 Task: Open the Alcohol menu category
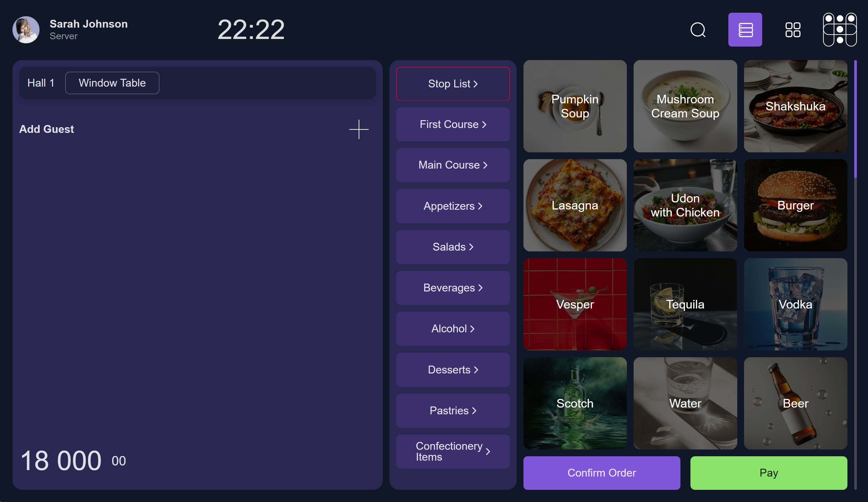[x=453, y=329]
